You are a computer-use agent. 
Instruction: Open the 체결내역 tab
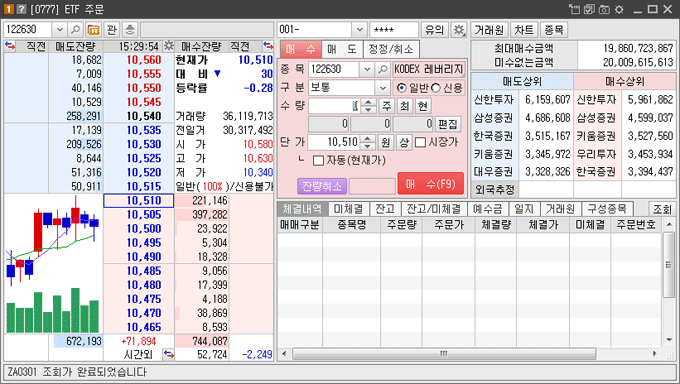pyautogui.click(x=302, y=209)
